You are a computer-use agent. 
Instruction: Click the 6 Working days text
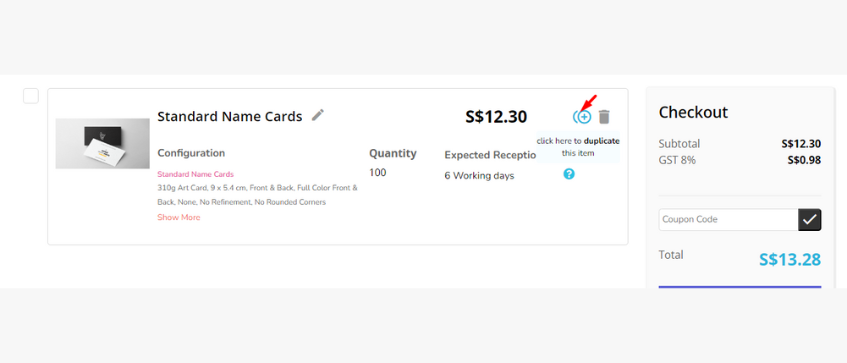coord(479,176)
